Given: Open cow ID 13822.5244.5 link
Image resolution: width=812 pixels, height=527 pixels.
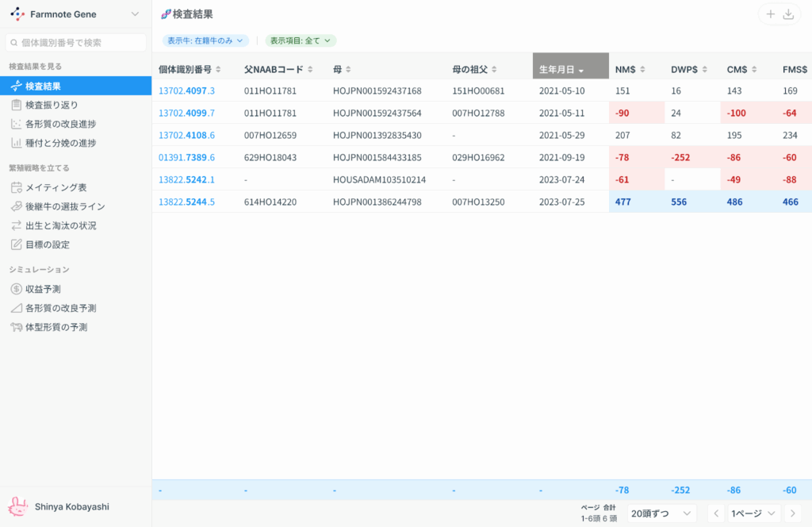Looking at the screenshot, I should pyautogui.click(x=186, y=202).
